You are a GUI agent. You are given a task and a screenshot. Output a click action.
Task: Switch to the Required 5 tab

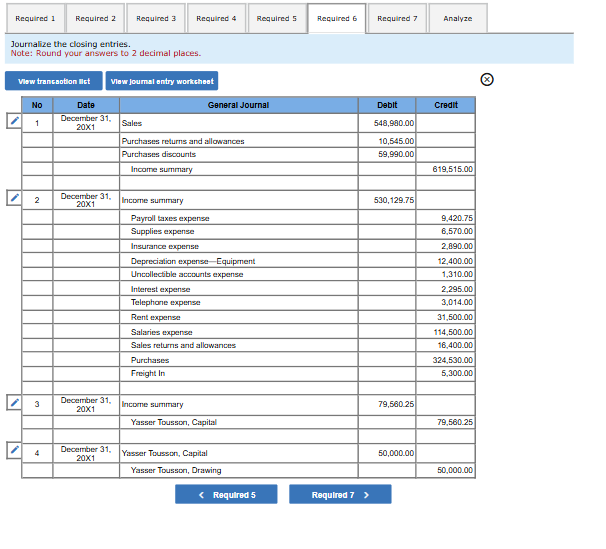point(276,19)
